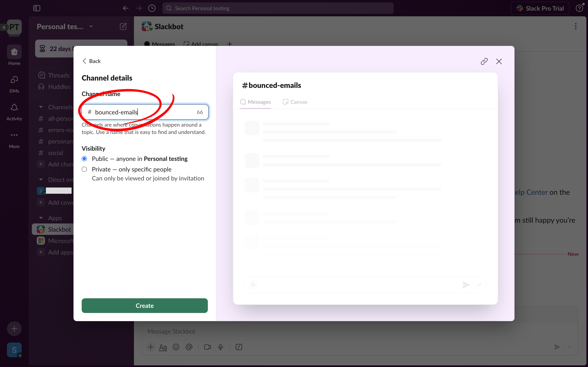Open Home in the workspace sidebar
Screen dimensions: 588x367
click(x=14, y=55)
